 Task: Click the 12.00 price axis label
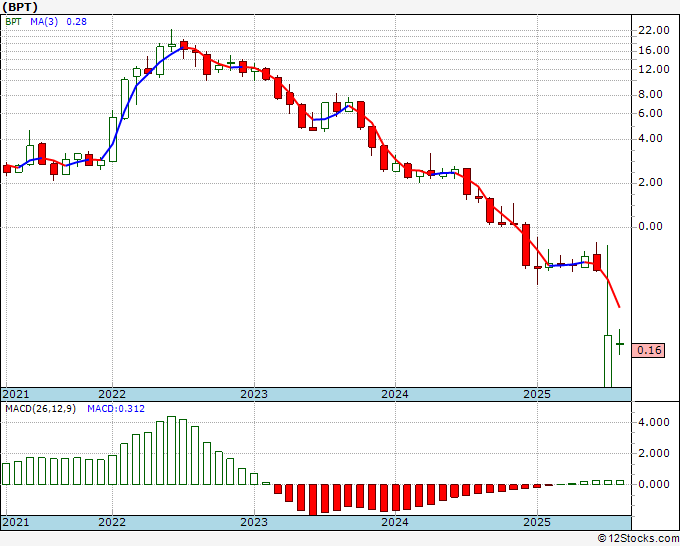654,69
